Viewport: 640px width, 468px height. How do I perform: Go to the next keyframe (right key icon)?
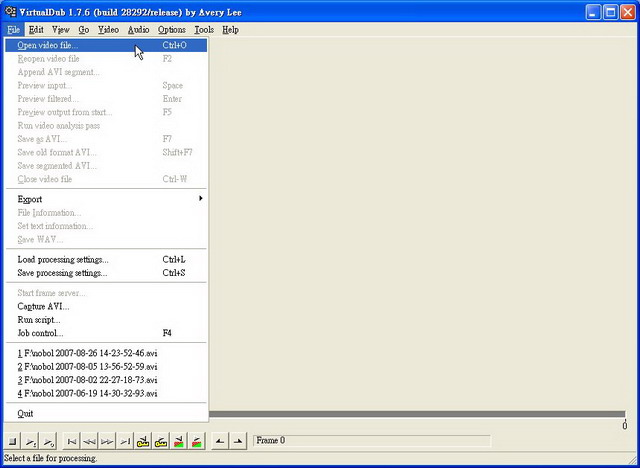(161, 441)
